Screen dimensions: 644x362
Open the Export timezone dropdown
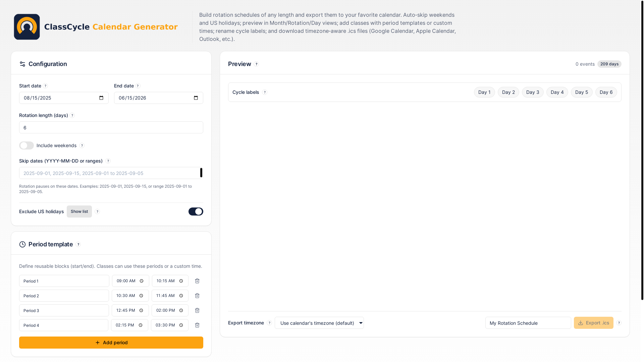click(x=319, y=323)
